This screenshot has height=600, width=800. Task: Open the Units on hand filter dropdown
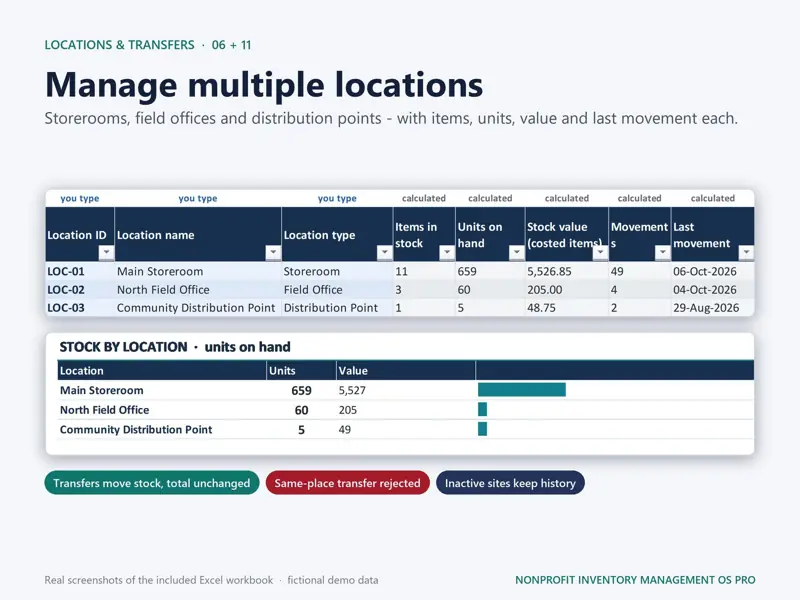point(516,252)
